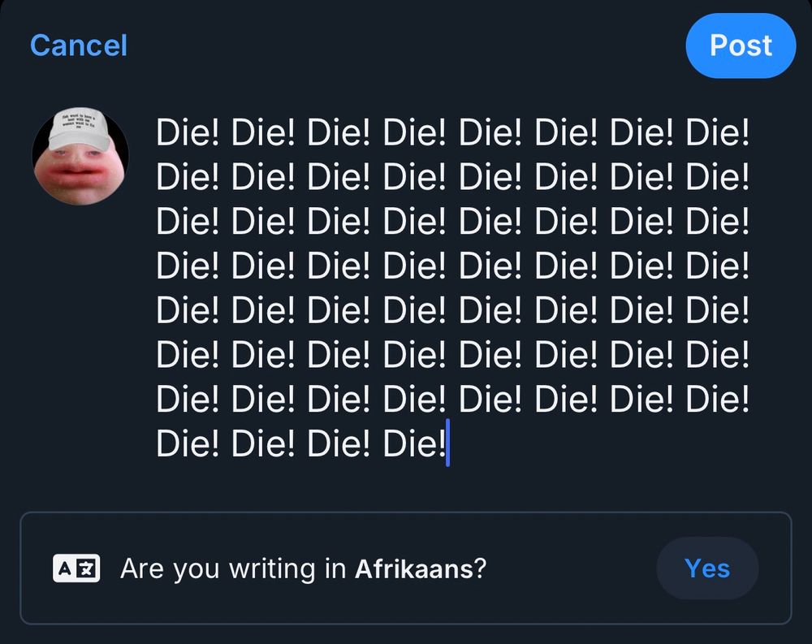Click the first 'Die!' on the last line
Viewport: 812px width, 644px height.
click(x=188, y=444)
